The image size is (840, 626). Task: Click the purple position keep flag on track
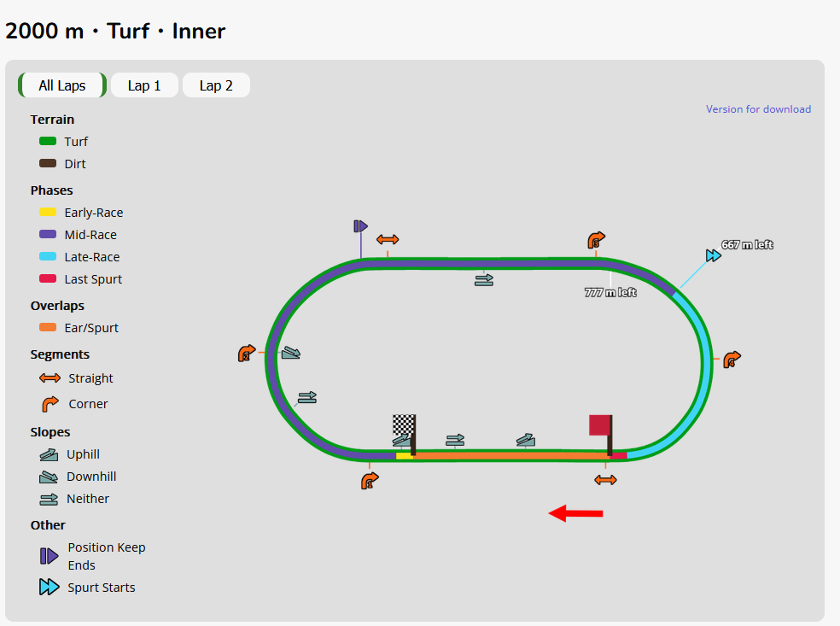coord(360,226)
